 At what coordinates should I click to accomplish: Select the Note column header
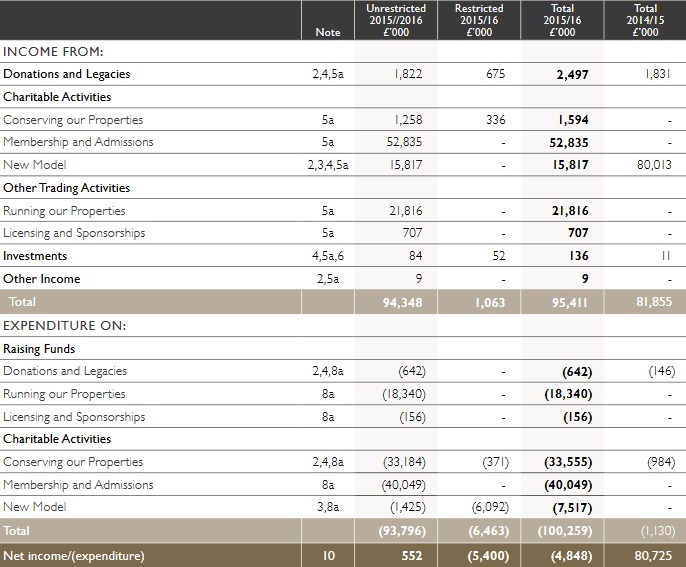pyautogui.click(x=328, y=32)
